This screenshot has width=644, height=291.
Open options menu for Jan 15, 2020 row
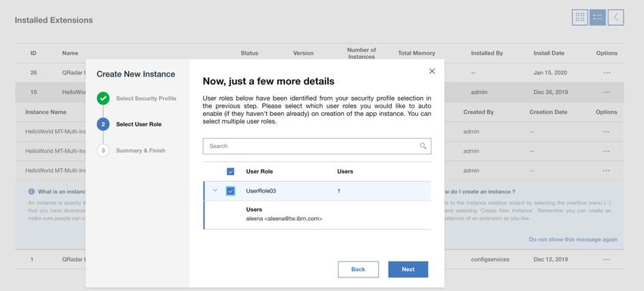tap(607, 73)
